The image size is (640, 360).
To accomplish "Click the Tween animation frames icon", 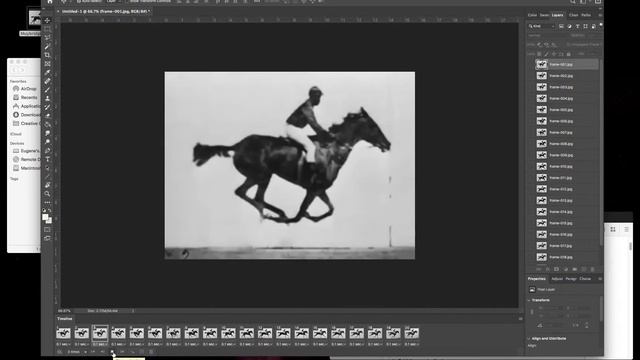I will pyautogui.click(x=132, y=352).
